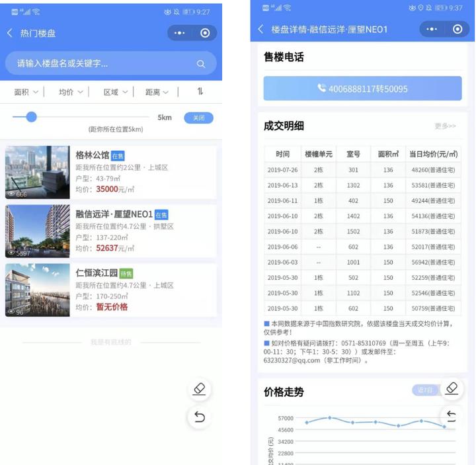476x465 pixels.
Task: Tap the 在售 badge next to 格林公馆
Action: tap(118, 156)
